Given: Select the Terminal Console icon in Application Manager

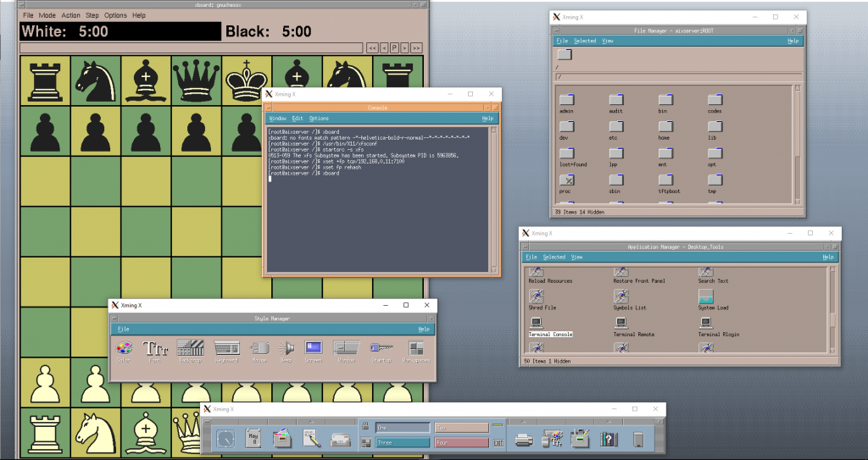Looking at the screenshot, I should (x=536, y=323).
